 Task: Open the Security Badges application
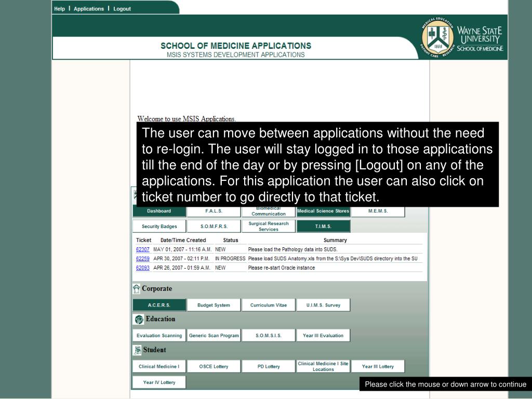159,227
